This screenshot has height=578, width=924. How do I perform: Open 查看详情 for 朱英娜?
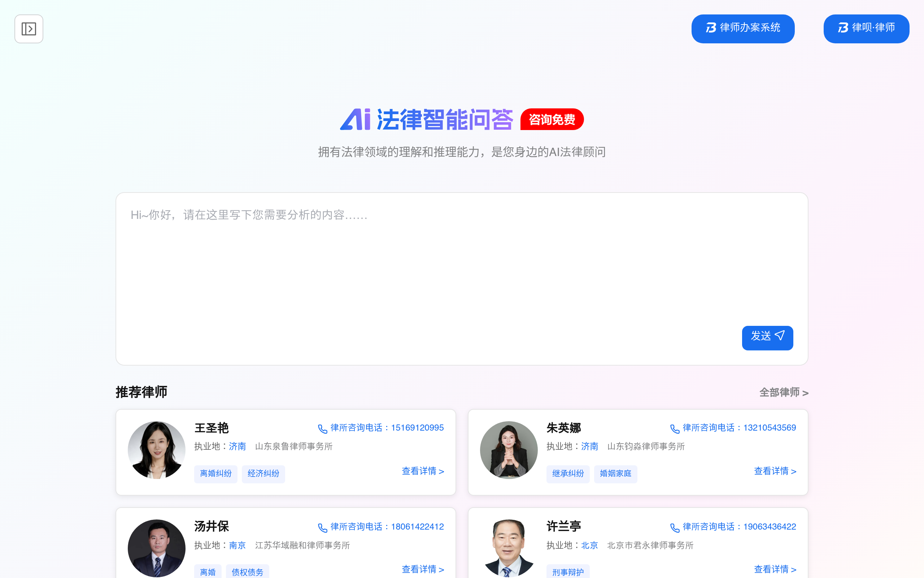(x=775, y=471)
